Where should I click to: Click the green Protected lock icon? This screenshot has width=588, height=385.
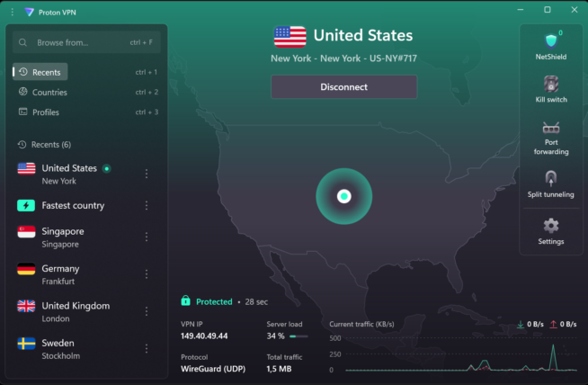[x=185, y=300]
